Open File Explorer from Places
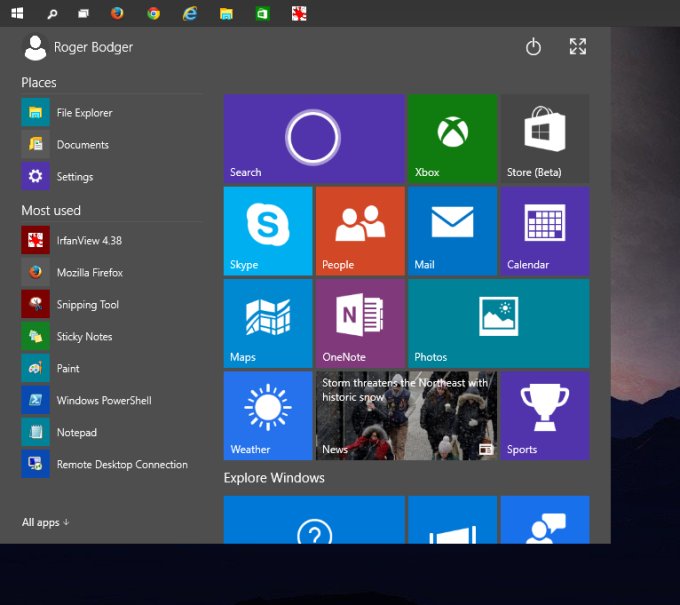Viewport: 680px width, 605px height. click(x=84, y=113)
